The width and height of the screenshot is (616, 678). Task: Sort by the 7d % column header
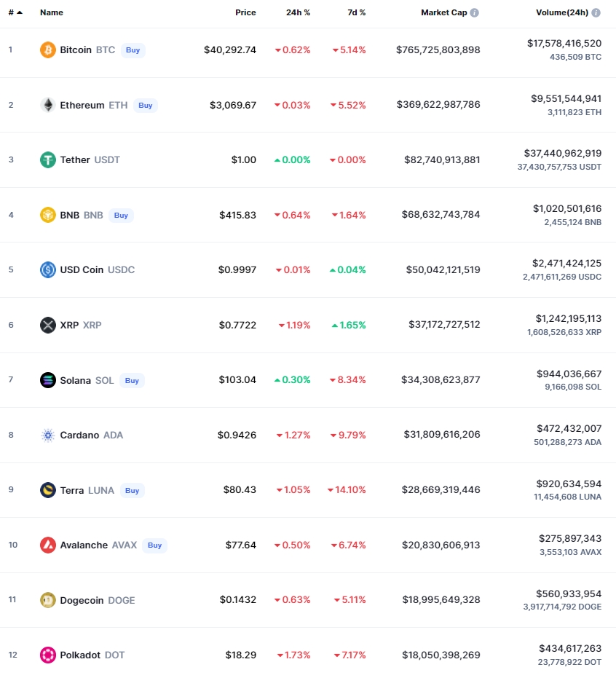357,12
